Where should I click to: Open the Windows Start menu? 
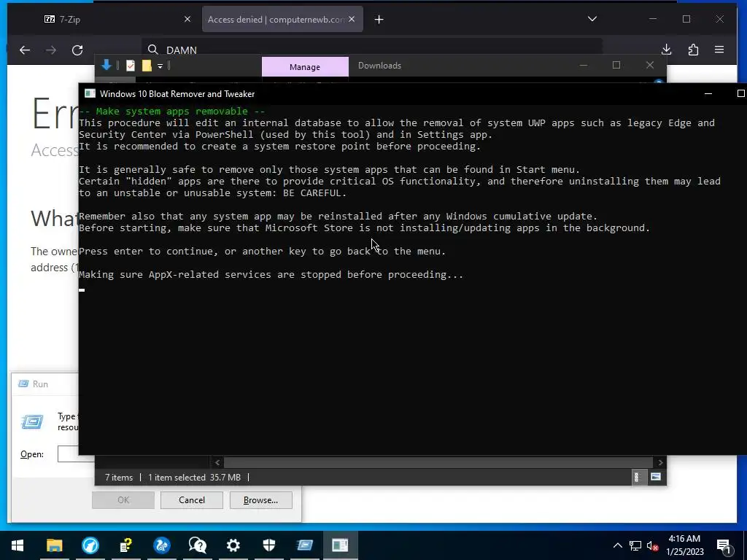(18, 545)
